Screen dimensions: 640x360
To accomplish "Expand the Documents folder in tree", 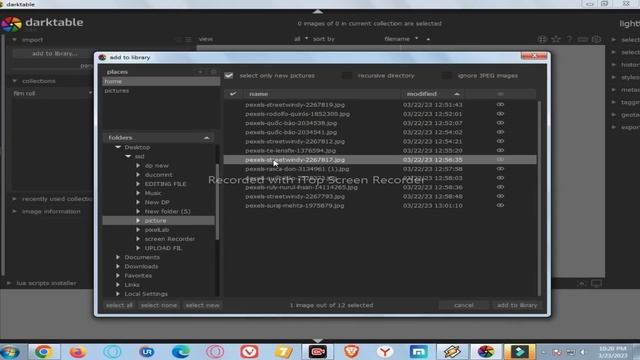I will click(x=118, y=257).
